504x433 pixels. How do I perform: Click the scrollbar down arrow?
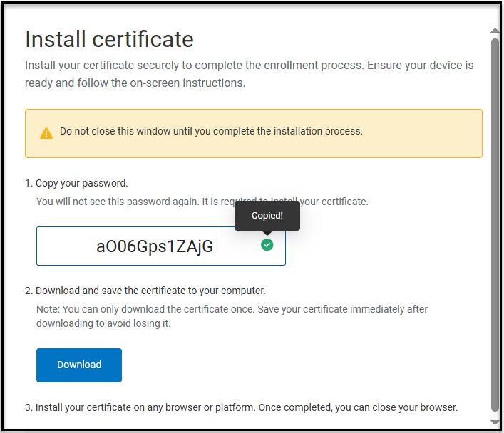495,421
